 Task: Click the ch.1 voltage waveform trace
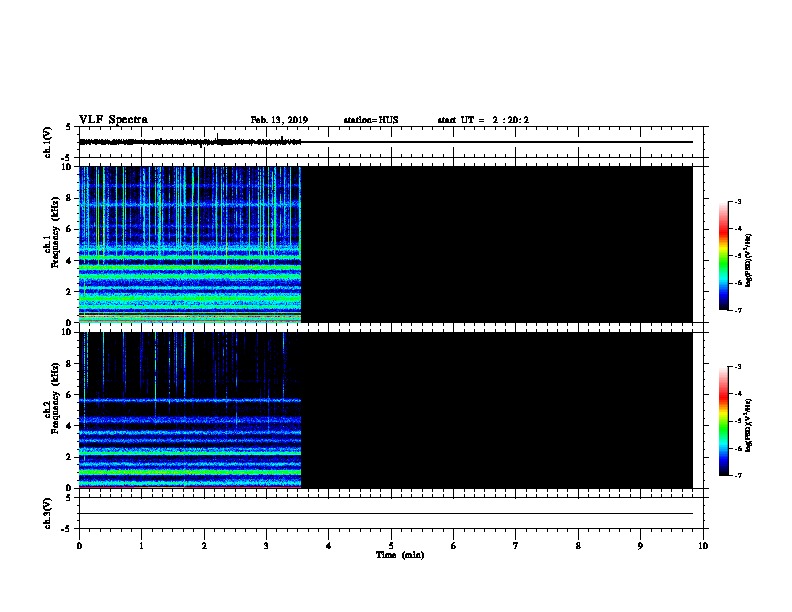[190, 142]
